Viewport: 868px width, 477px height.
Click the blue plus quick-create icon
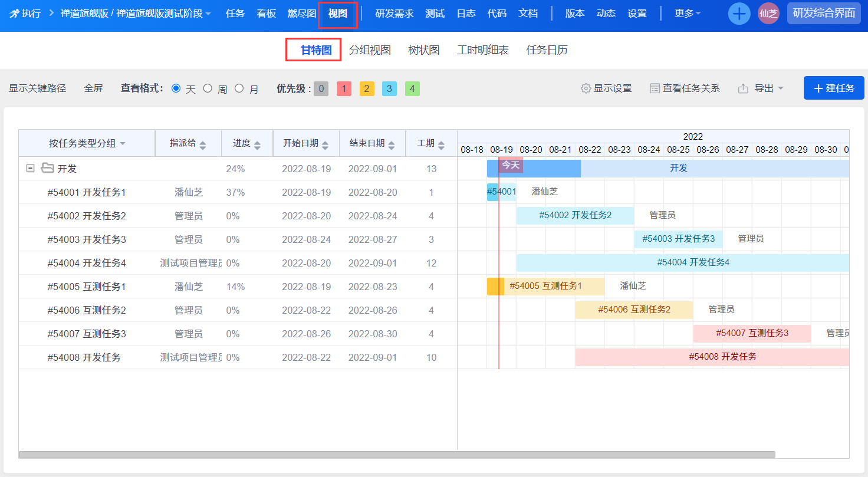tap(739, 14)
